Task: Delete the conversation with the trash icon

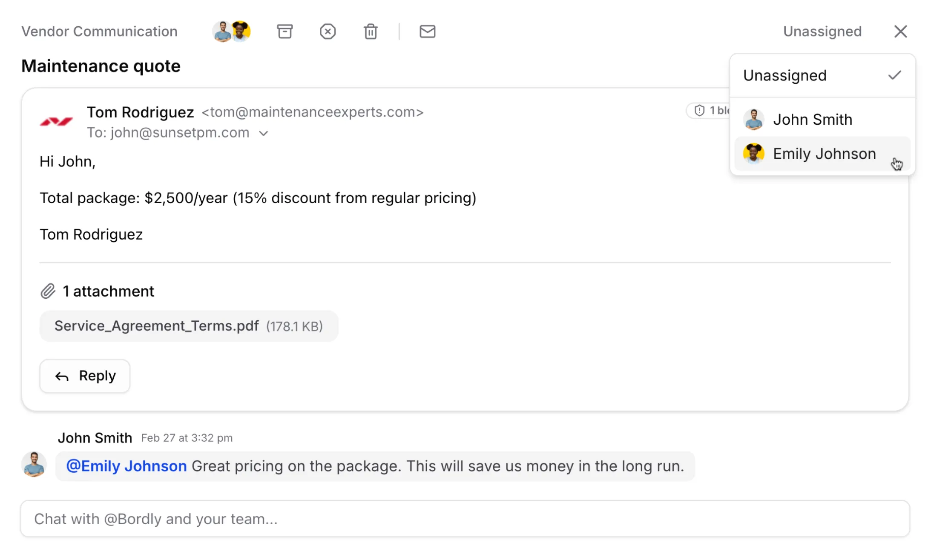Action: [x=371, y=31]
